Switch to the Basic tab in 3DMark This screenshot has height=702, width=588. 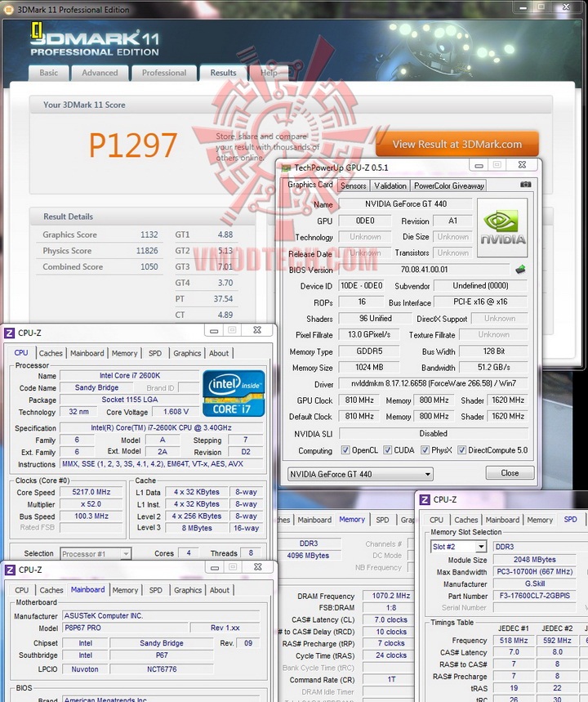coord(49,73)
